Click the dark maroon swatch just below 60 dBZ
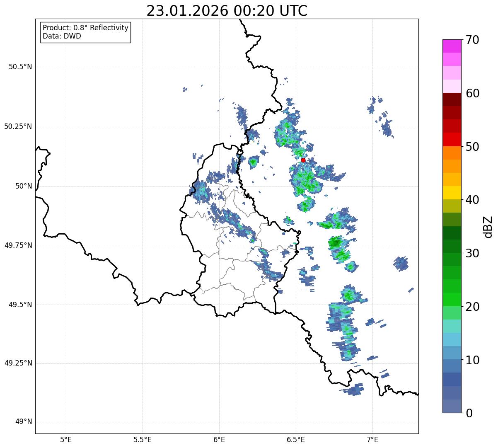498x448 pixels. point(452,99)
